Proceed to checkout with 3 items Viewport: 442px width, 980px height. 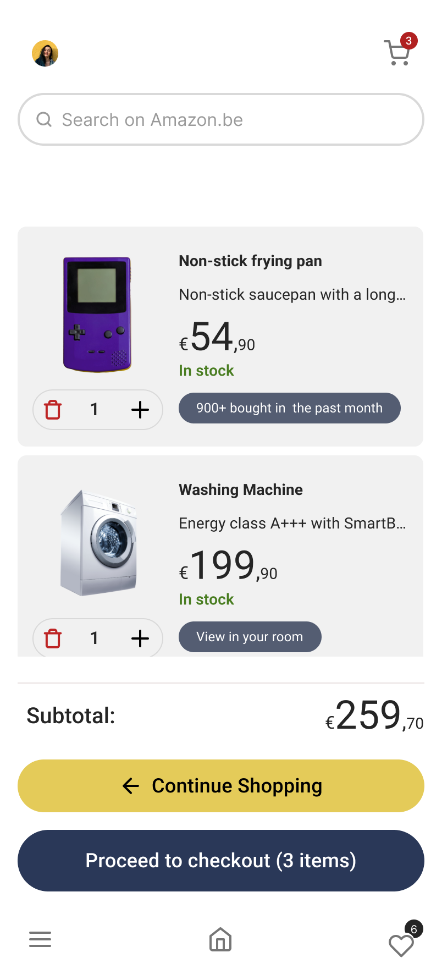click(221, 861)
